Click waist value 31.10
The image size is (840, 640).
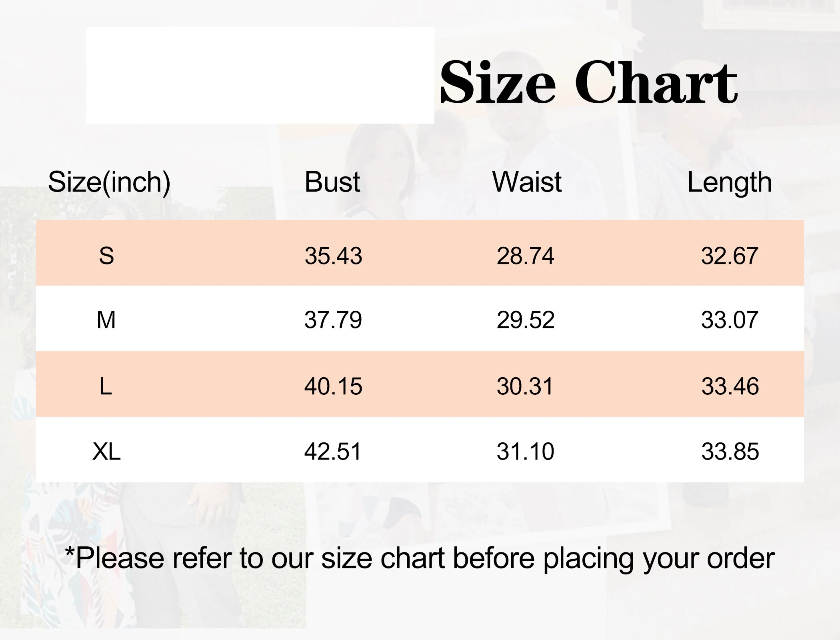(525, 452)
